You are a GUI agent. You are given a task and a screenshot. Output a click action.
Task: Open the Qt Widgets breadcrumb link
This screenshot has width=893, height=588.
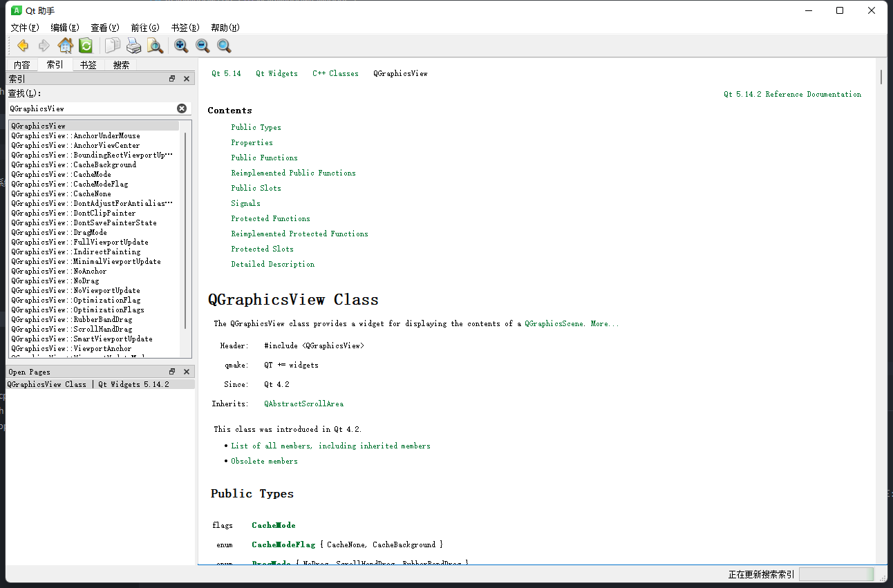pyautogui.click(x=277, y=73)
